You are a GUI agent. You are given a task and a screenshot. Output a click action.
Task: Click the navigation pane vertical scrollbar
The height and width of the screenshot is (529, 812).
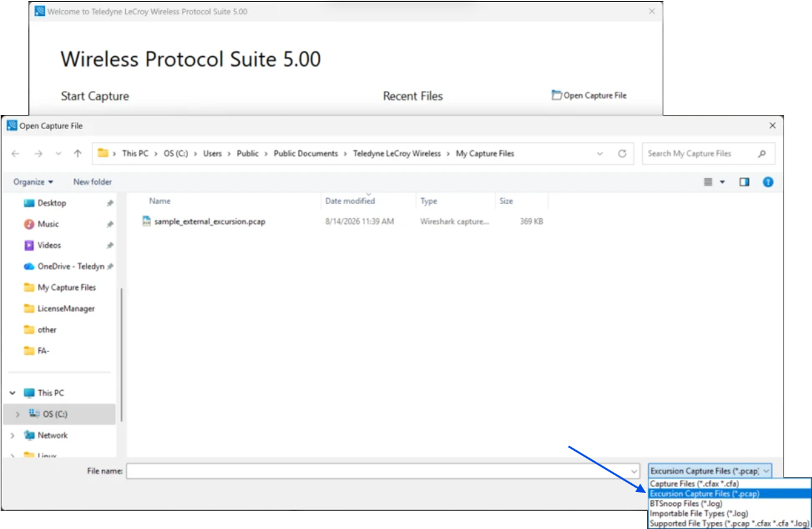click(121, 354)
